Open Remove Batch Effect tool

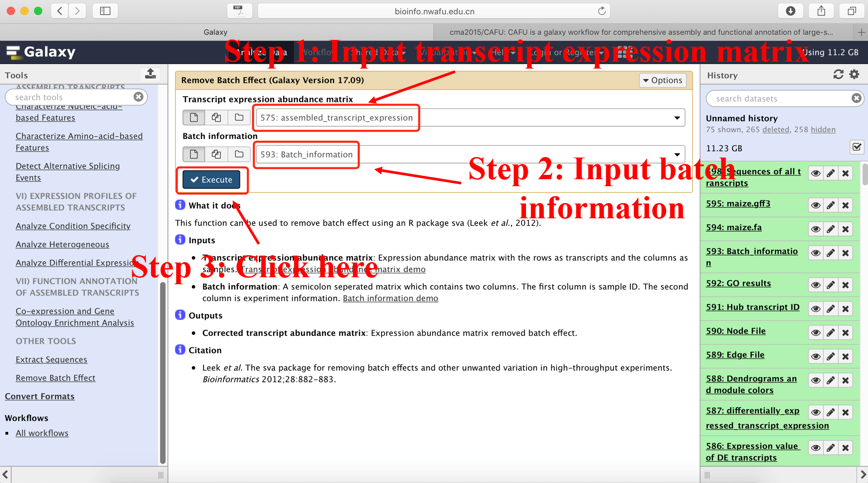coord(56,378)
